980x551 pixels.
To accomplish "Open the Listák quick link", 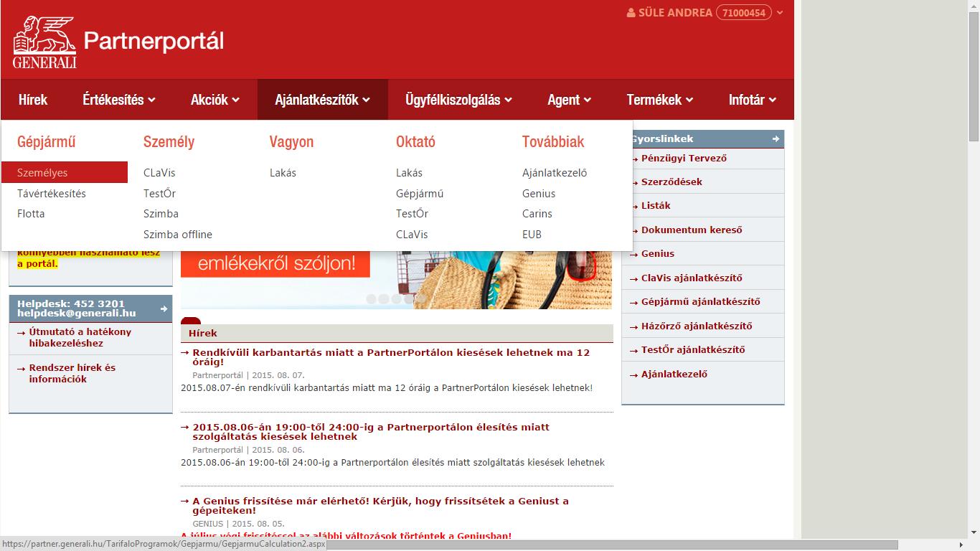I will click(656, 206).
